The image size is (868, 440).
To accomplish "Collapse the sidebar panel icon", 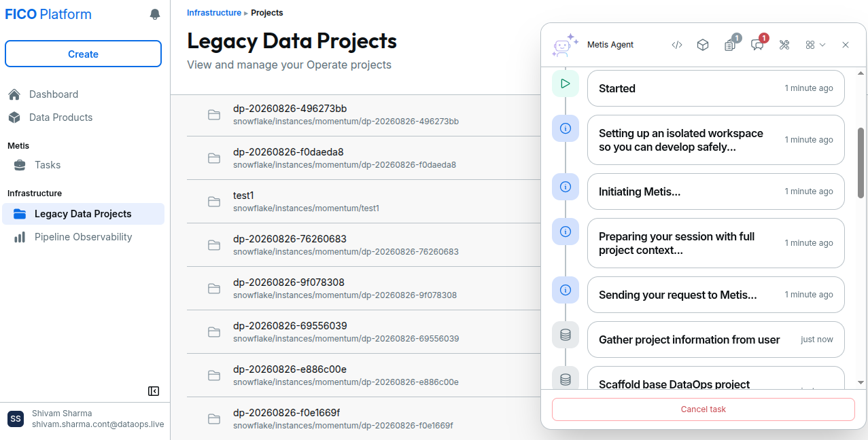I will coord(154,391).
